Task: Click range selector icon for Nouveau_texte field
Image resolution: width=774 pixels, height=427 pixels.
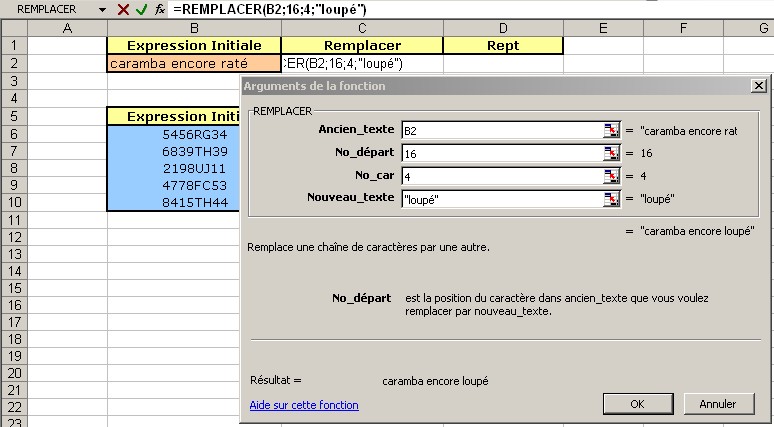Action: 611,198
